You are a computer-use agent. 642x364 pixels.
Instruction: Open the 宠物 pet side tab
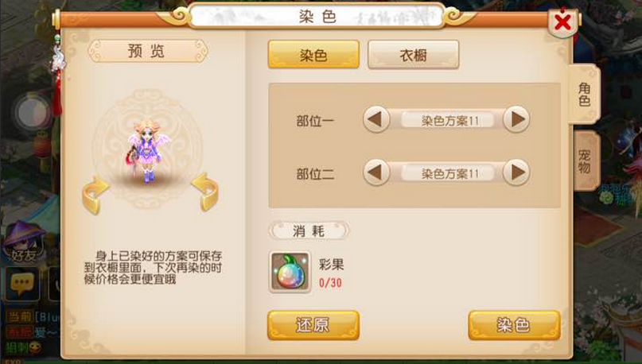point(586,161)
